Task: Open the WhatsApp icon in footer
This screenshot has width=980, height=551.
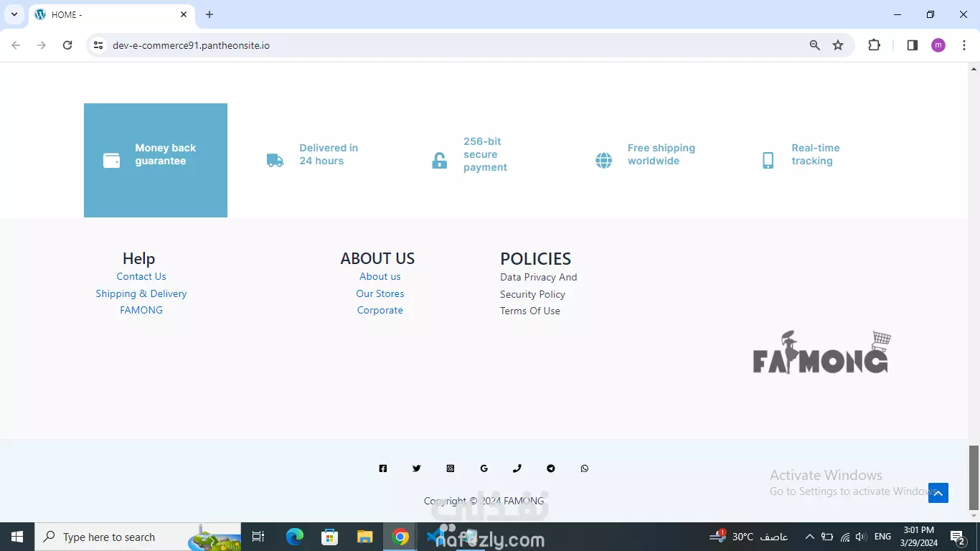Action: tap(585, 468)
